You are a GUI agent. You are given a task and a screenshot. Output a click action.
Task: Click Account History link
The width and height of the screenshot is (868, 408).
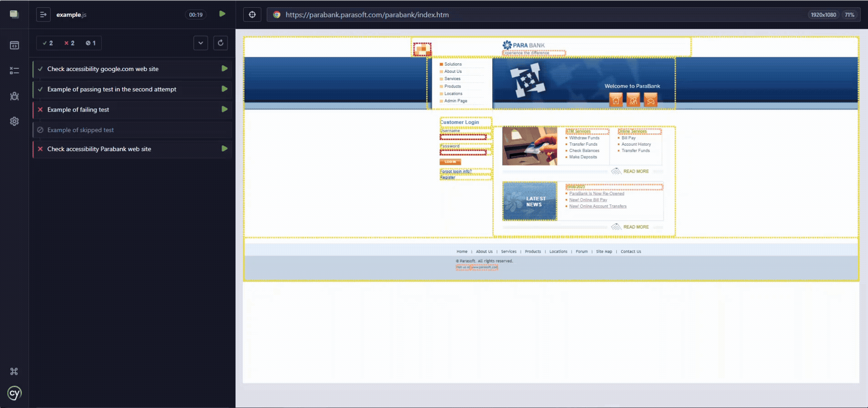coord(636,144)
